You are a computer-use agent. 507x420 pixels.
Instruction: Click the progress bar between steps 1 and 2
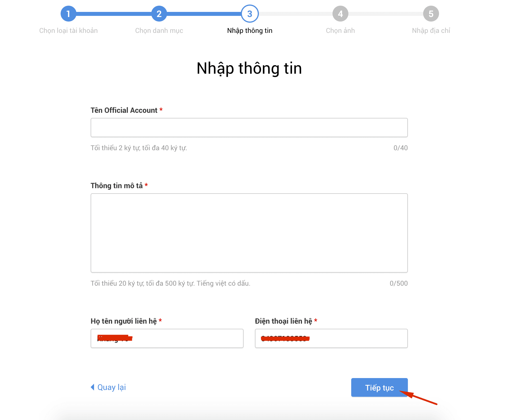[114, 14]
